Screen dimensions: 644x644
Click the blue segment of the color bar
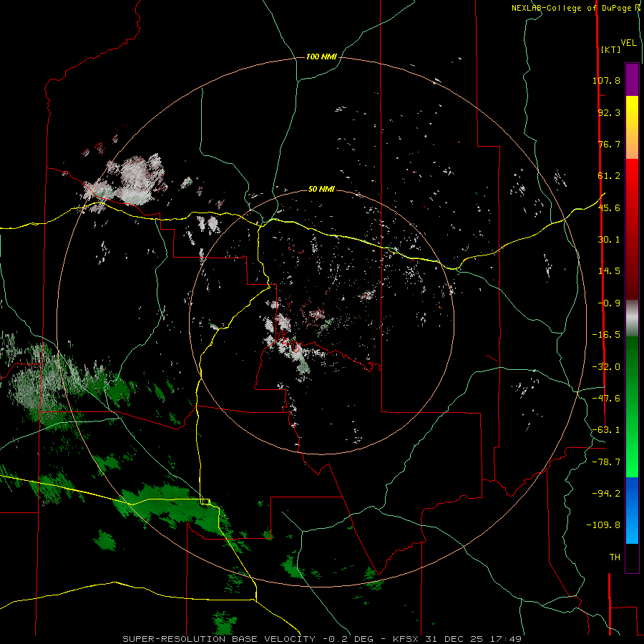click(x=632, y=510)
